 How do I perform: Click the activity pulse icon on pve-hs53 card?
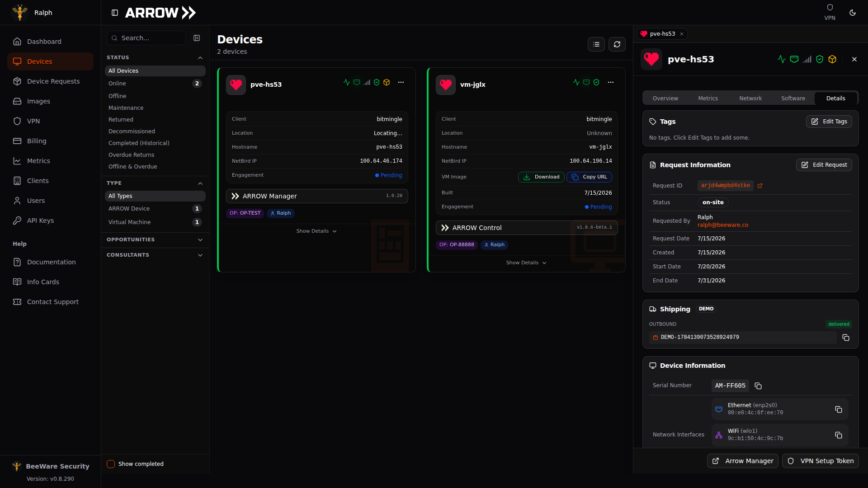[347, 82]
